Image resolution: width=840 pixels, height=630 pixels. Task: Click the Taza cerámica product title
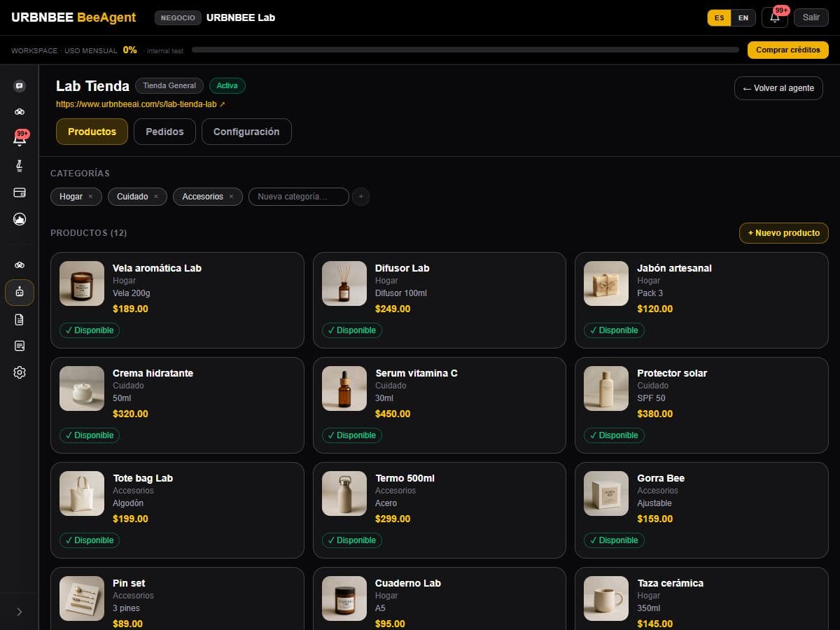click(x=671, y=583)
